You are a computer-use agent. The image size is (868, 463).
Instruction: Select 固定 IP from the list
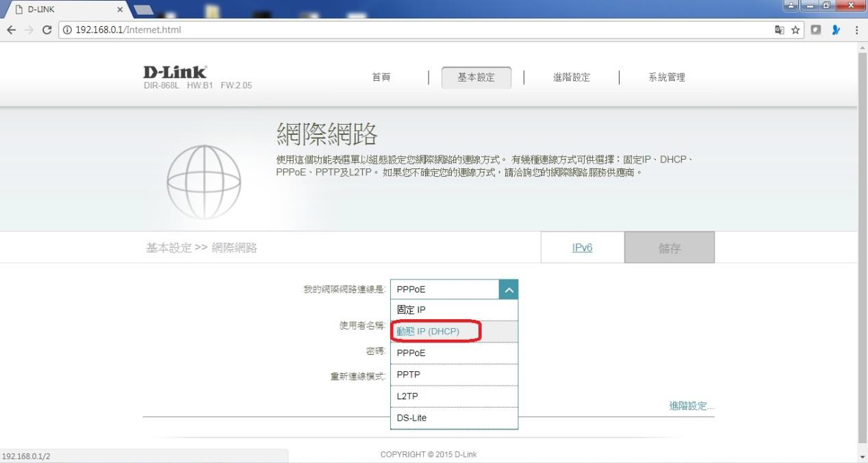[454, 310]
